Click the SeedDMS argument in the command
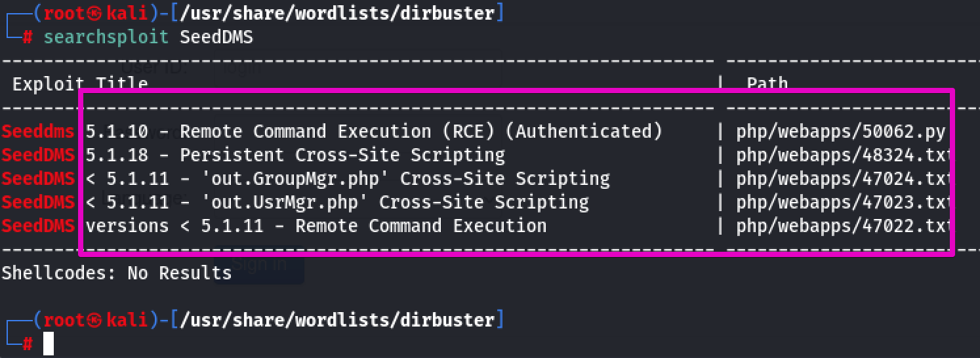The width and height of the screenshot is (980, 358). 216,37
